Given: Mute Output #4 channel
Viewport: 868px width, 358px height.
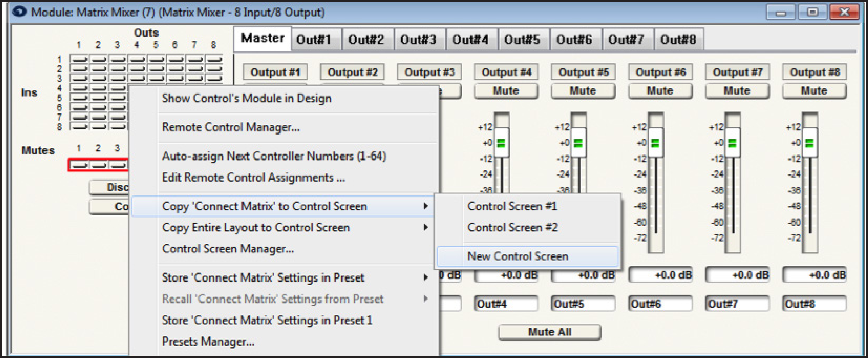Looking at the screenshot, I should pos(506,91).
